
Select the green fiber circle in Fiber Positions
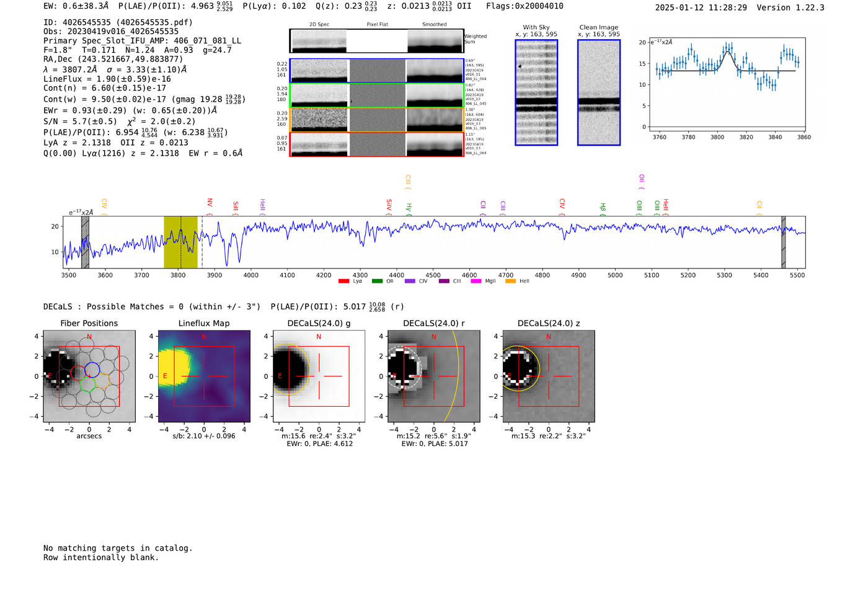click(x=88, y=383)
